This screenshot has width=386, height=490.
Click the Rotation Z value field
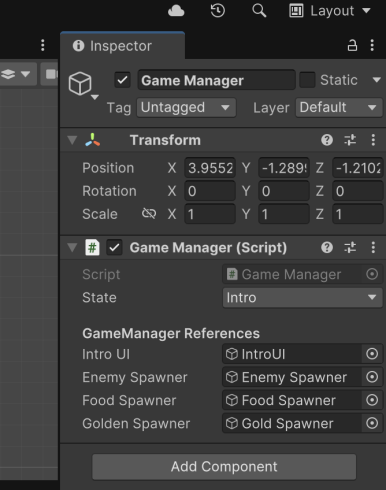358,191
